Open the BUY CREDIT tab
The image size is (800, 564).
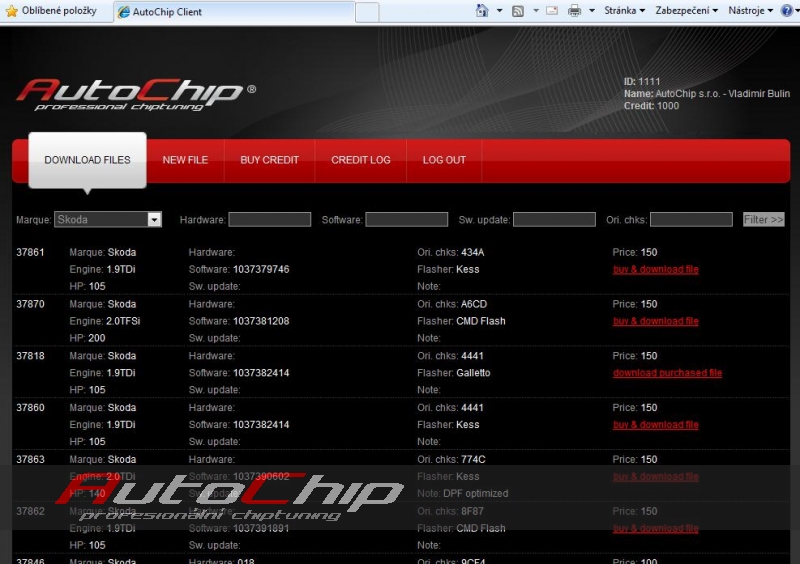coord(269,160)
